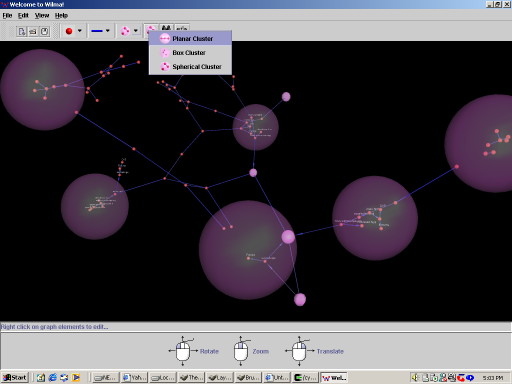The height and width of the screenshot is (384, 512).
Task: Open the Edit menu
Action: (23, 15)
